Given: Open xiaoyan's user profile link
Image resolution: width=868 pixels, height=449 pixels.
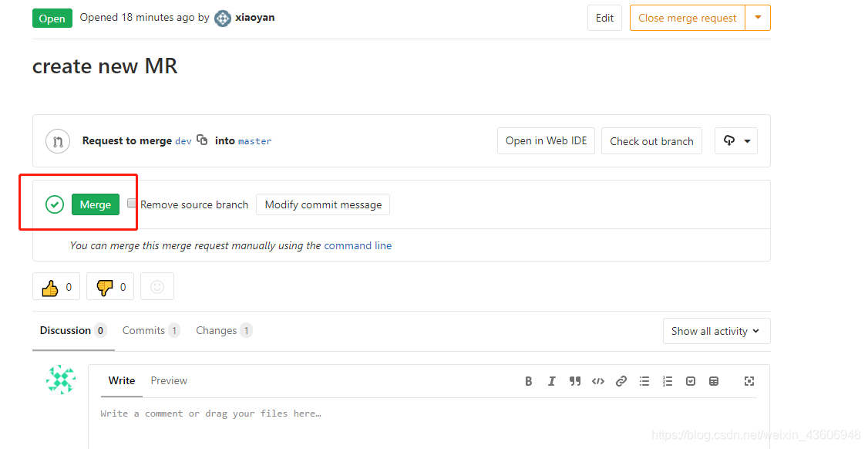Looking at the screenshot, I should click(x=254, y=17).
